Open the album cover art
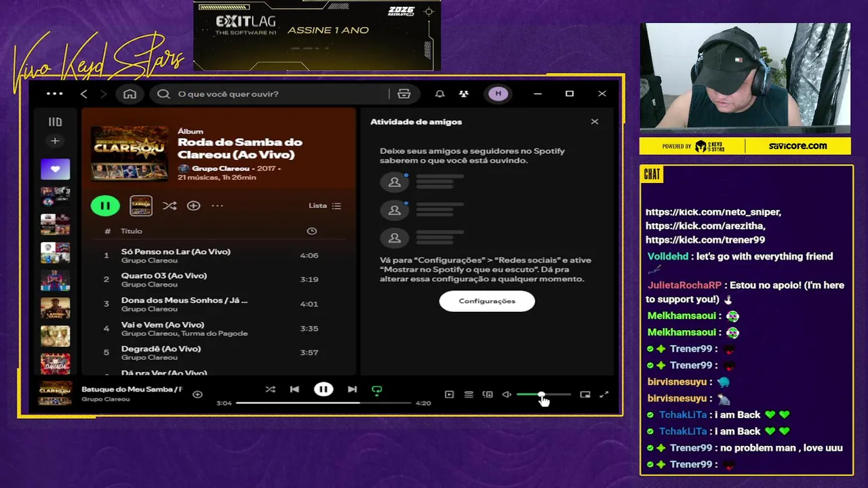The width and height of the screenshot is (868, 488). [x=130, y=153]
